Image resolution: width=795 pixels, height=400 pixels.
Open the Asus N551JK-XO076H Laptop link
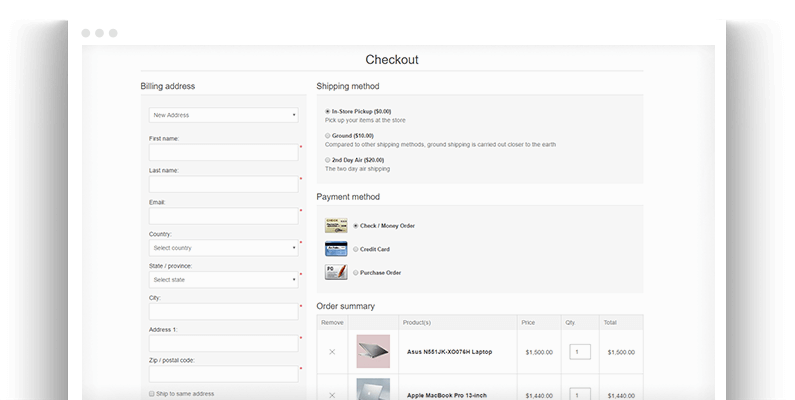tap(449, 352)
